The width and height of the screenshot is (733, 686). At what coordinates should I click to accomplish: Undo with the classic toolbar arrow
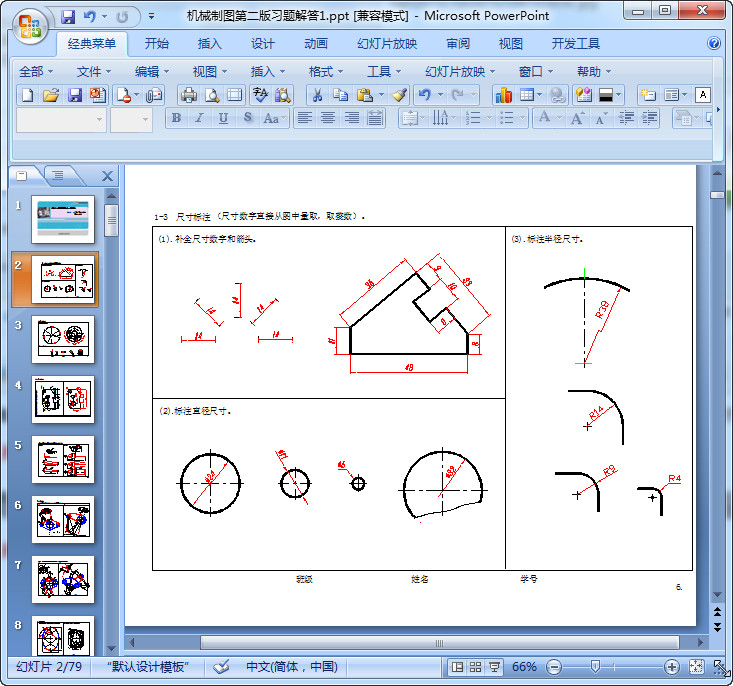tap(424, 95)
